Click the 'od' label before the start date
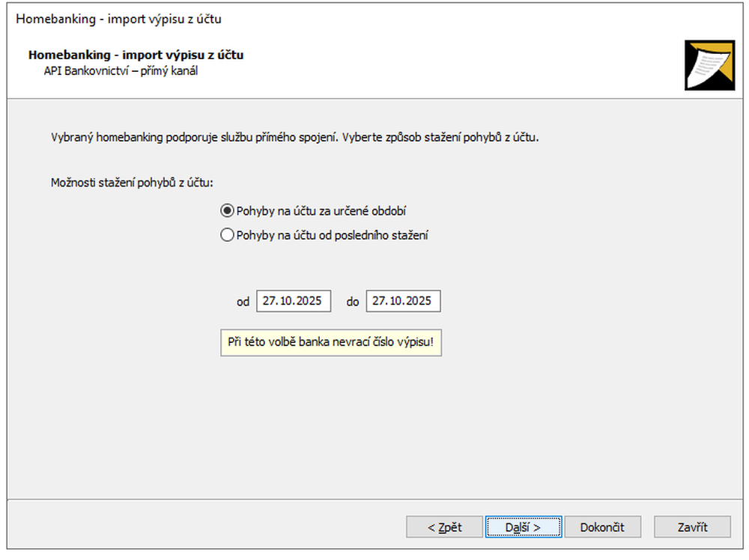Image resolution: width=749 pixels, height=560 pixels. click(243, 302)
